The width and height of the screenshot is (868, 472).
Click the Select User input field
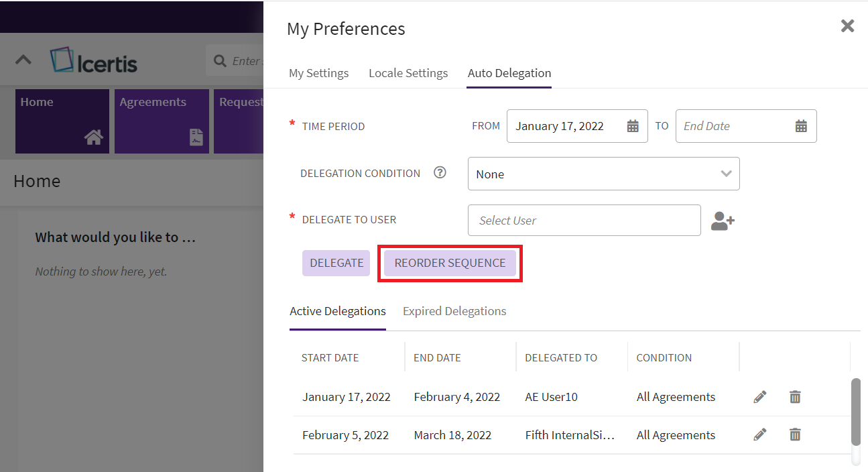coord(584,221)
